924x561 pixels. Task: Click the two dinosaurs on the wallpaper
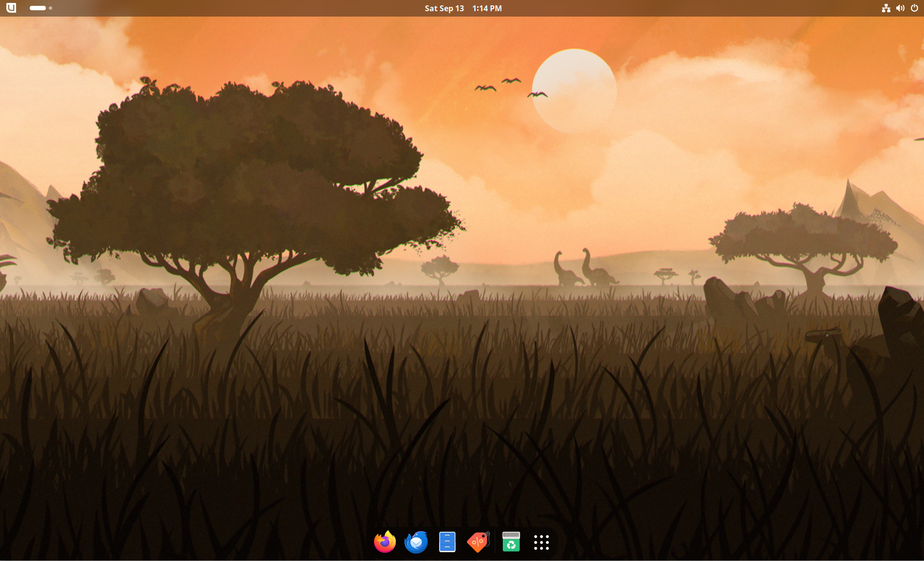tap(583, 270)
